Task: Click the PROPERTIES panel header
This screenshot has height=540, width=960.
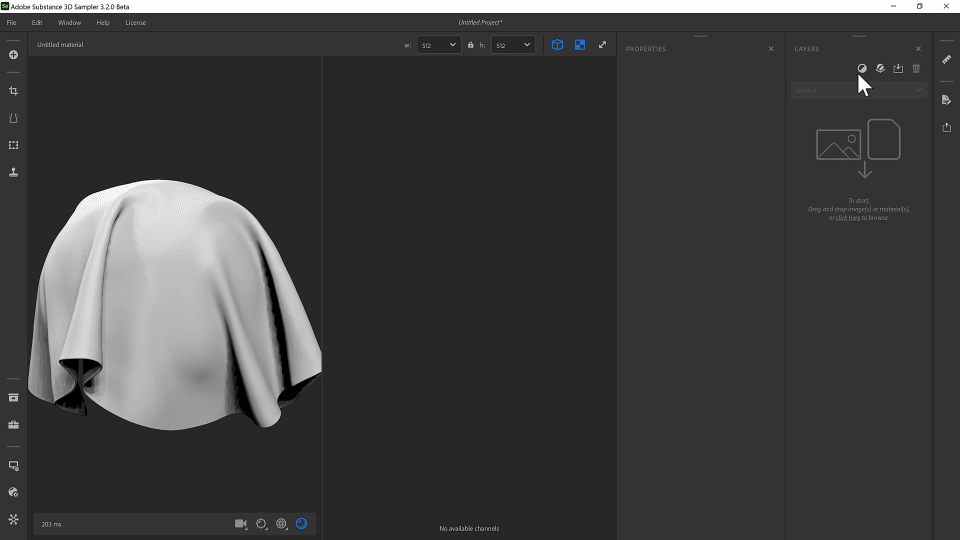Action: 645,49
